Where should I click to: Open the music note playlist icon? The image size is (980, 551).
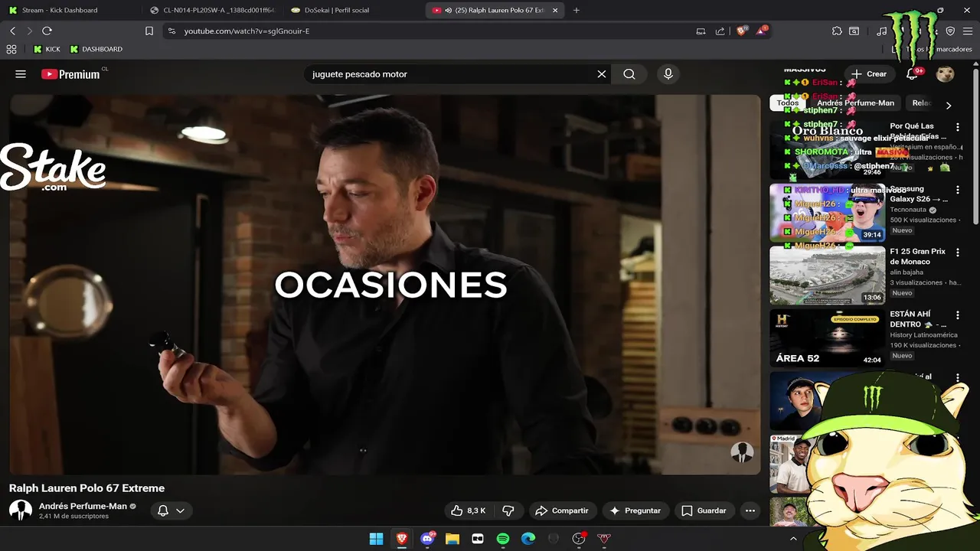882,31
